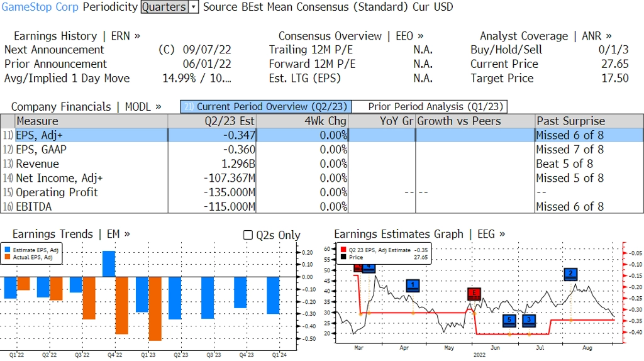Viewport: 644px width, 361px height.
Task: Open Earnings Trends EM section link
Action: tap(72, 234)
